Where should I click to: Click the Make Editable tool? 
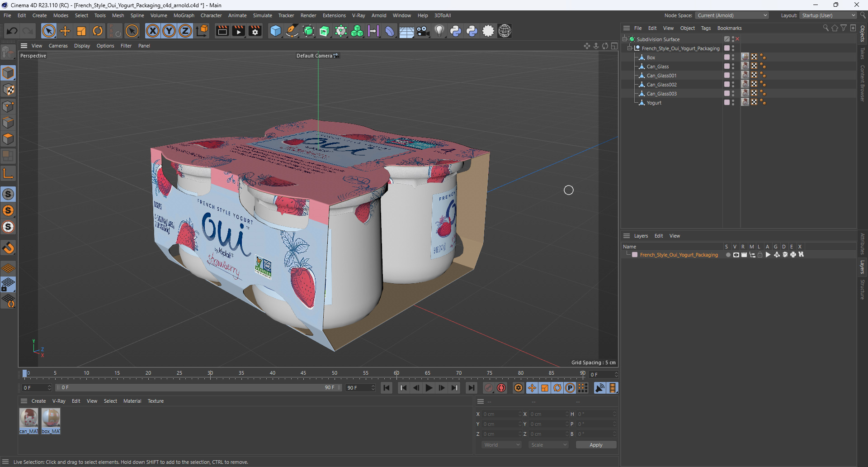[8, 53]
